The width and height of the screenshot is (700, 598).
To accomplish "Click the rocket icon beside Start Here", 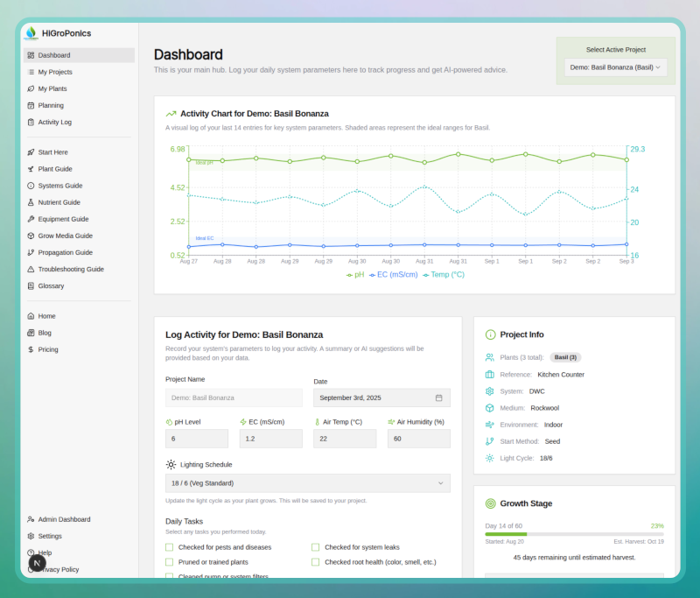I will click(31, 152).
